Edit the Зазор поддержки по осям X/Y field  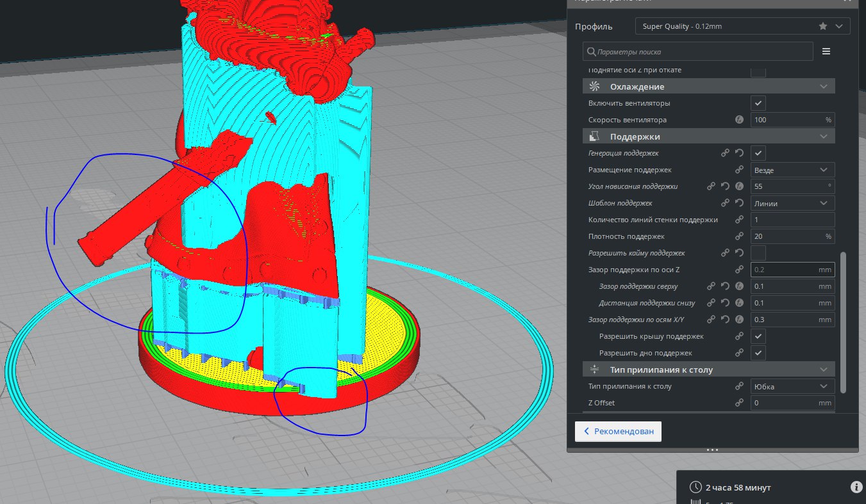pos(793,320)
